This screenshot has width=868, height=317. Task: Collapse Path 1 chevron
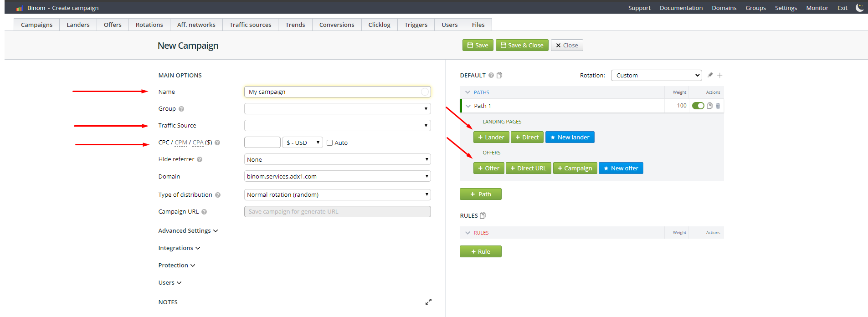(x=468, y=106)
